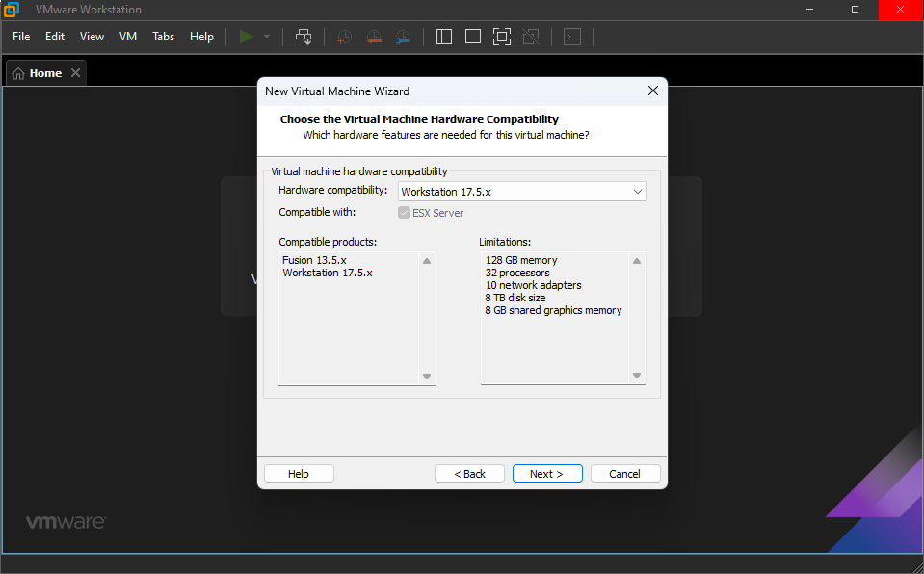Open the Tabs menu
This screenshot has width=924, height=574.
[x=163, y=37]
